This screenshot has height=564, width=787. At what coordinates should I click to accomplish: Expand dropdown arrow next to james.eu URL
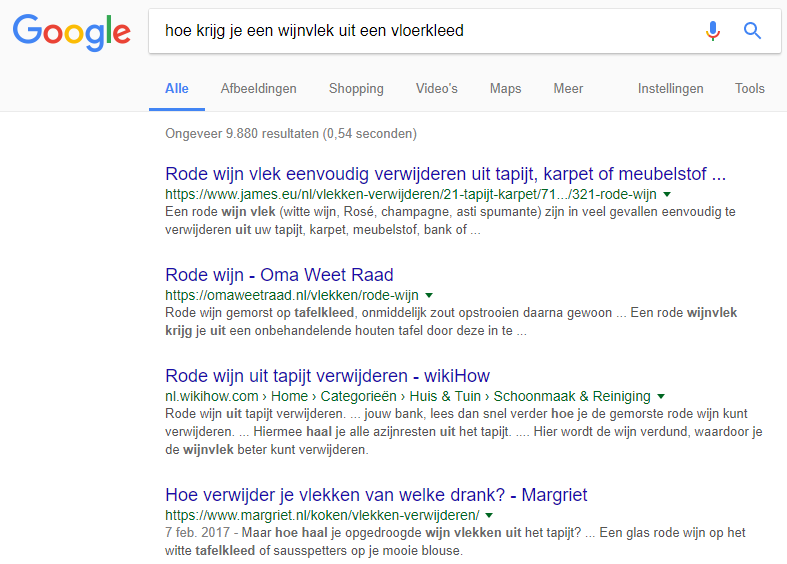tap(667, 195)
